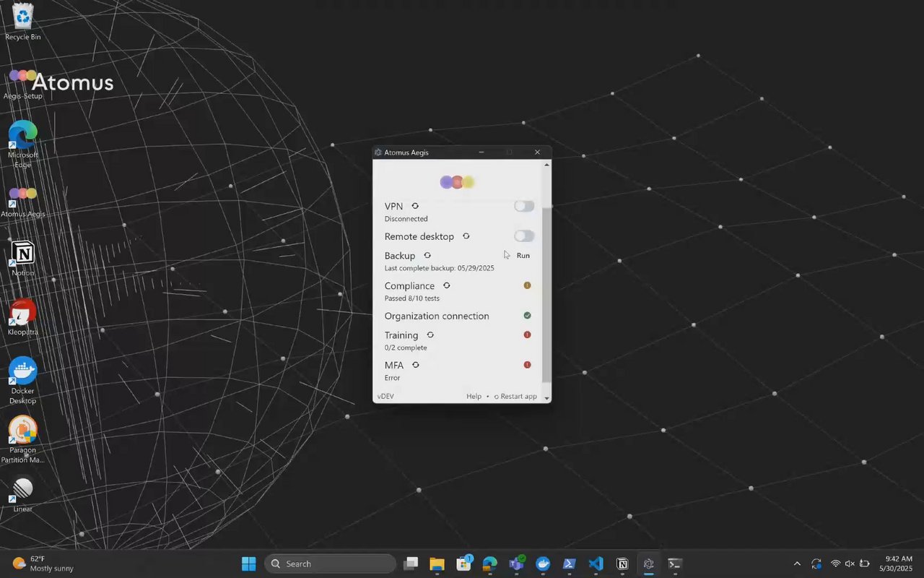Click the VPN Disconnected status text
Image resolution: width=924 pixels, height=578 pixels.
(x=406, y=219)
